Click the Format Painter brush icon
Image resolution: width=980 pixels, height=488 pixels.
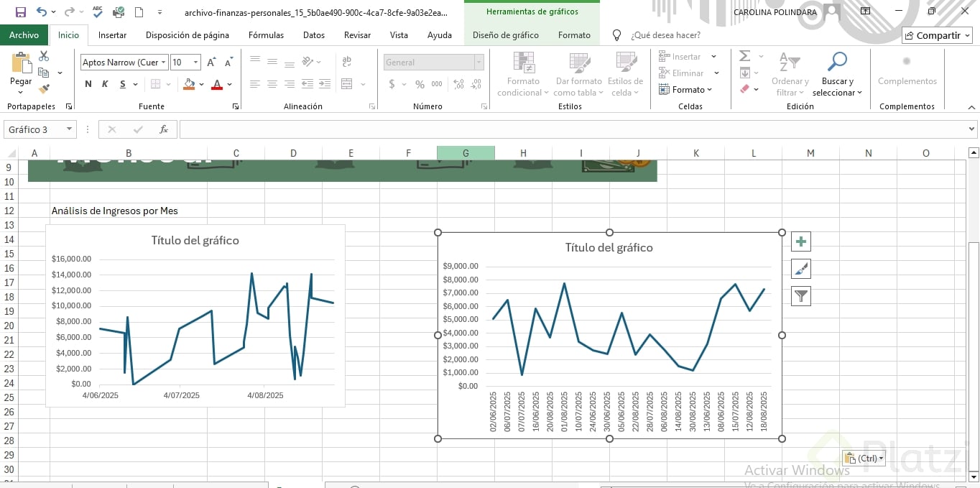point(44,89)
